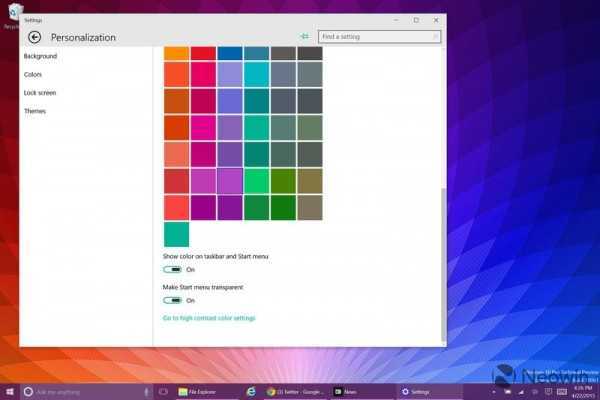Close the Settings window
The image size is (600, 400).
(x=436, y=20)
